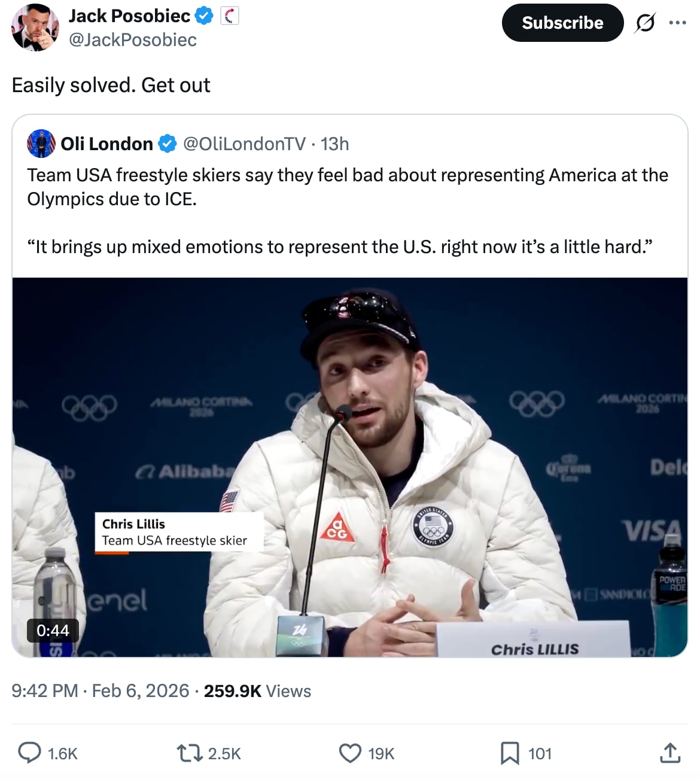The height and width of the screenshot is (779, 700).
Task: Open the 259.9K Views link
Action: 257,691
